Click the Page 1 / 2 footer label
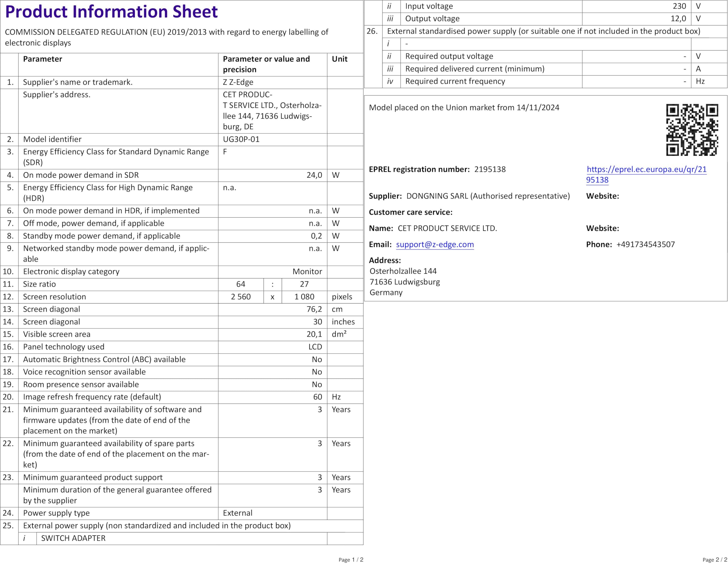This screenshot has height=569, width=728. [x=351, y=560]
